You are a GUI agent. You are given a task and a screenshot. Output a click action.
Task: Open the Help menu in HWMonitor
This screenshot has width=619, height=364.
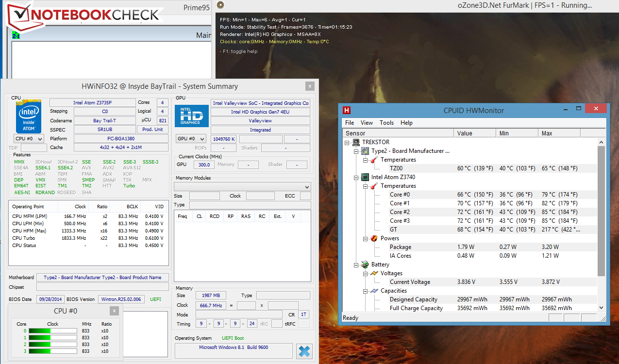click(x=406, y=123)
